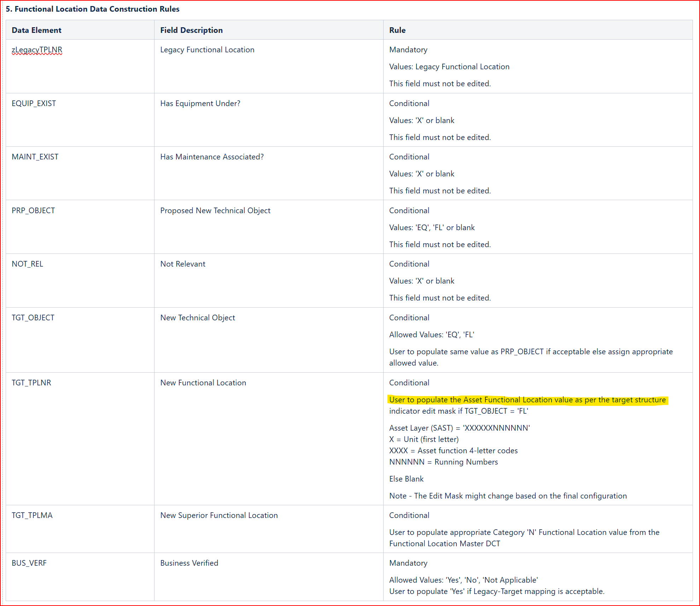
Task: Click the section heading Functional Location Data Construction Rules
Action: 93,9
